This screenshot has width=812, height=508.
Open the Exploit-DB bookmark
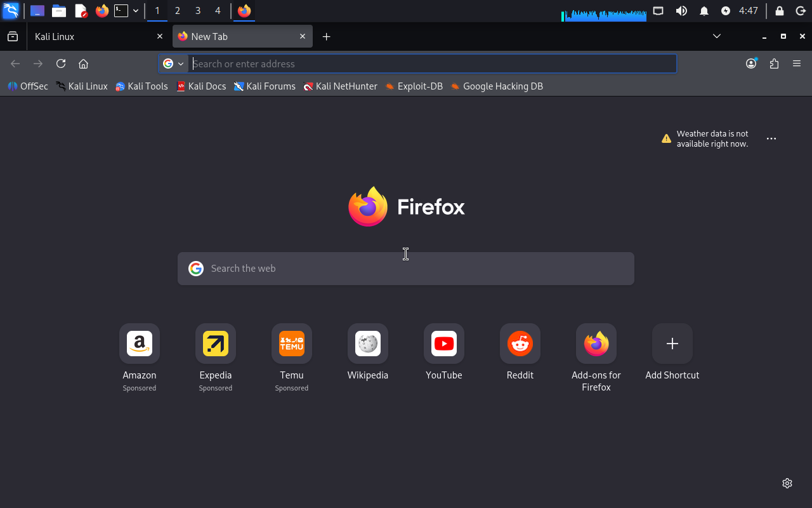(414, 86)
